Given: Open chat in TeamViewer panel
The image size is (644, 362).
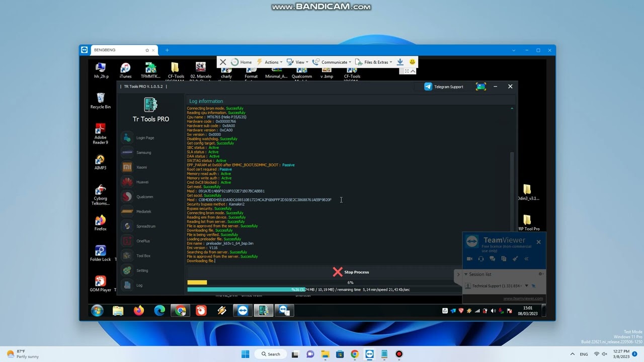Looking at the screenshot, I should click(492, 259).
